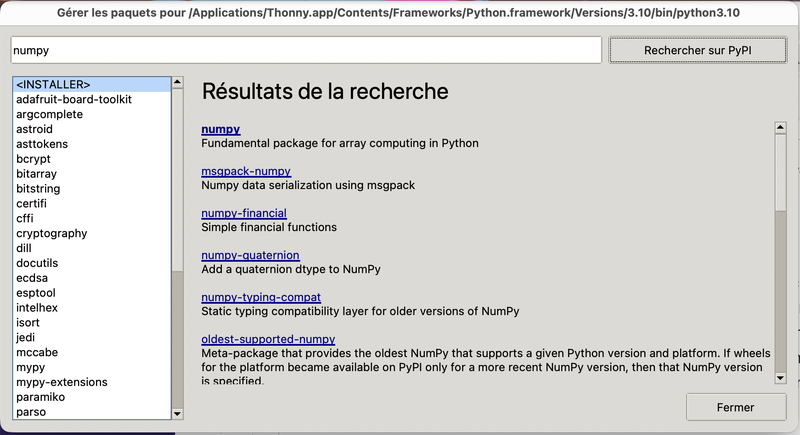Click package list scrollbar down arrow
This screenshot has width=800, height=435.
point(178,414)
